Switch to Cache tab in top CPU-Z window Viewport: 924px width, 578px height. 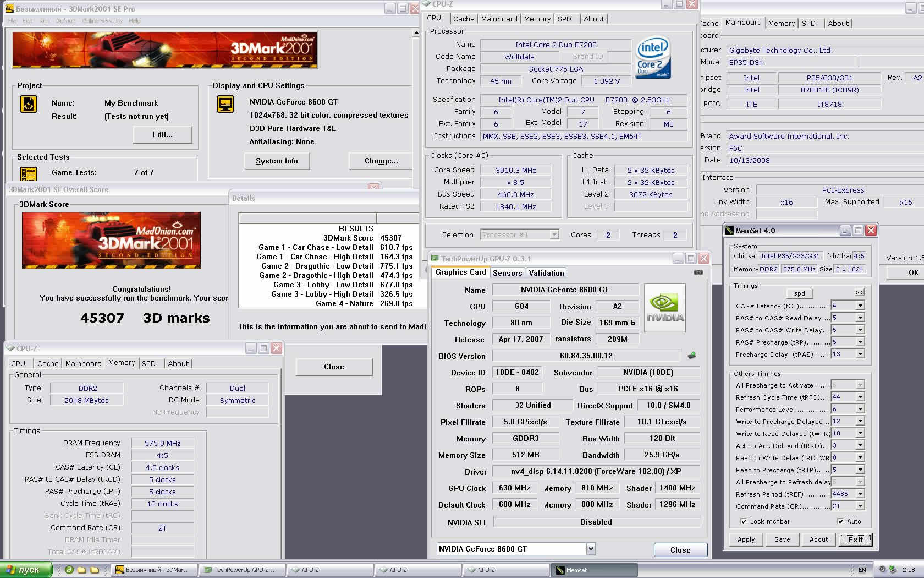464,19
